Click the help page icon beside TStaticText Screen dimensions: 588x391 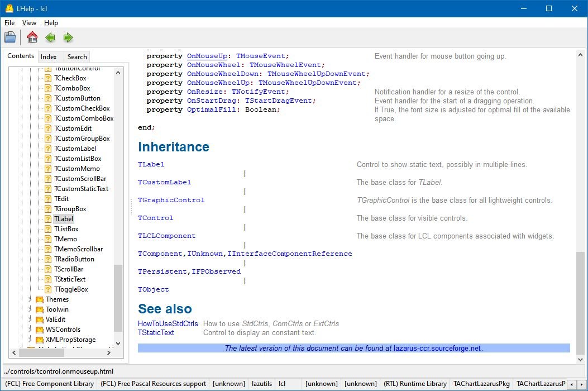(48, 279)
